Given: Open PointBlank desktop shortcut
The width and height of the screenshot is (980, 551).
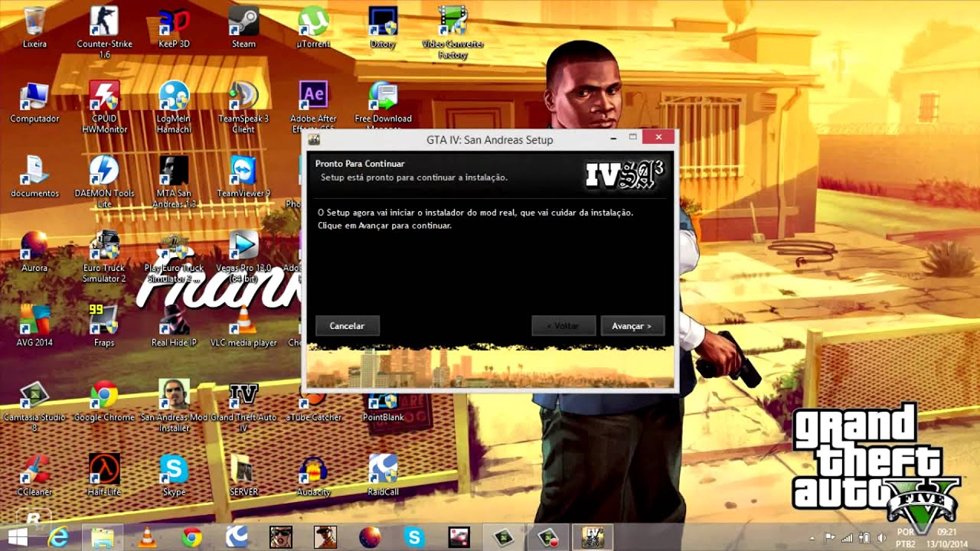Looking at the screenshot, I should [383, 402].
